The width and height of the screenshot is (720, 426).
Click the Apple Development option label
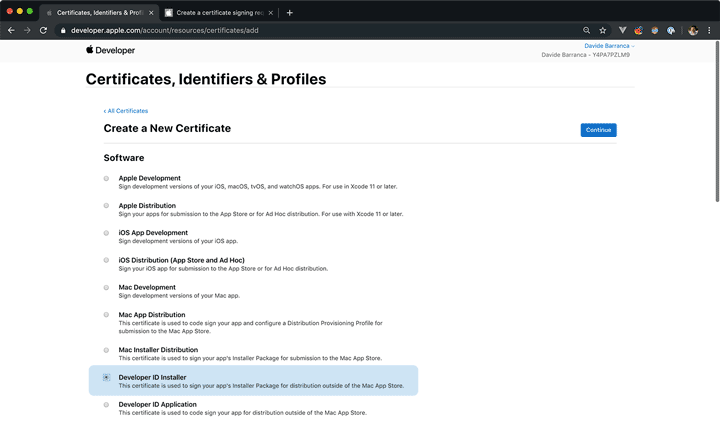tap(149, 178)
